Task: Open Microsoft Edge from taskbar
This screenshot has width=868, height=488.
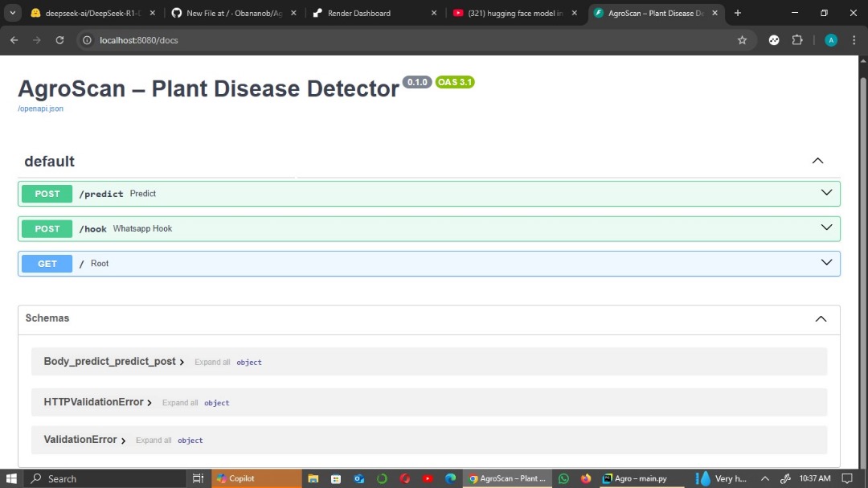Action: point(450,478)
